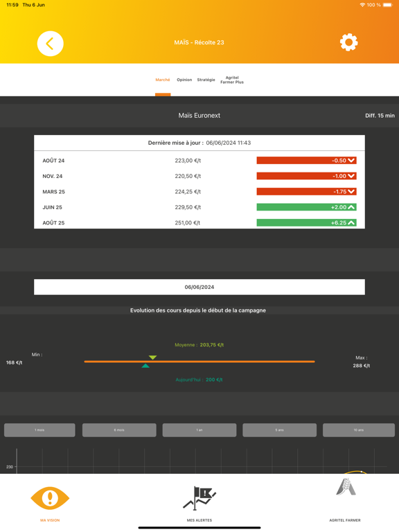Viewport: 399px width, 532px height.
Task: Open Ma Vision eye icon
Action: pyautogui.click(x=50, y=498)
